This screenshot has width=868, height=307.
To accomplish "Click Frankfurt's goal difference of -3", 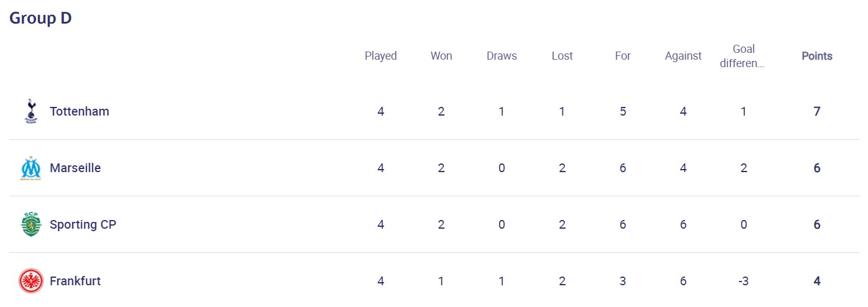I will (x=743, y=281).
